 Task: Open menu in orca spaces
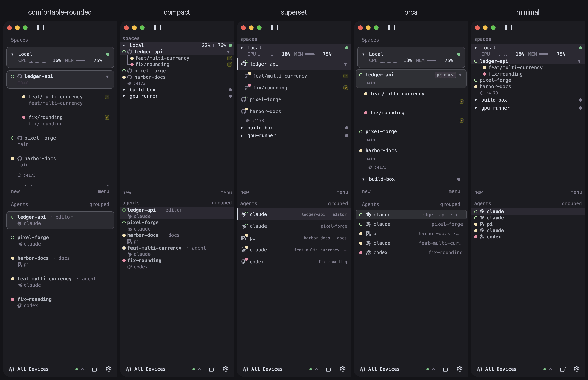[454, 191]
